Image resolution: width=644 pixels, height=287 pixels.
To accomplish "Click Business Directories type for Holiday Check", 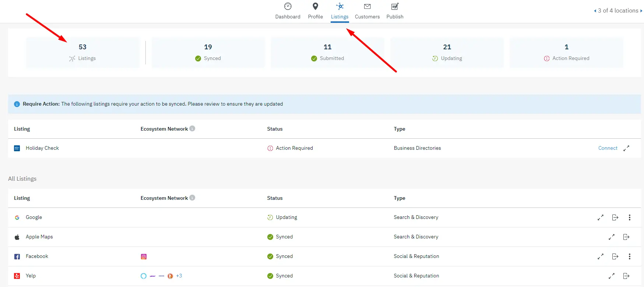I will tap(417, 148).
